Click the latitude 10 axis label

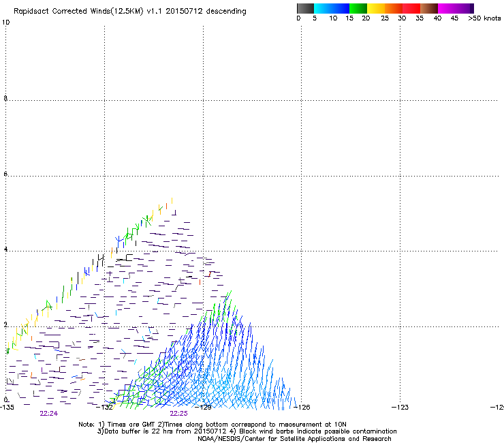[x=5, y=22]
